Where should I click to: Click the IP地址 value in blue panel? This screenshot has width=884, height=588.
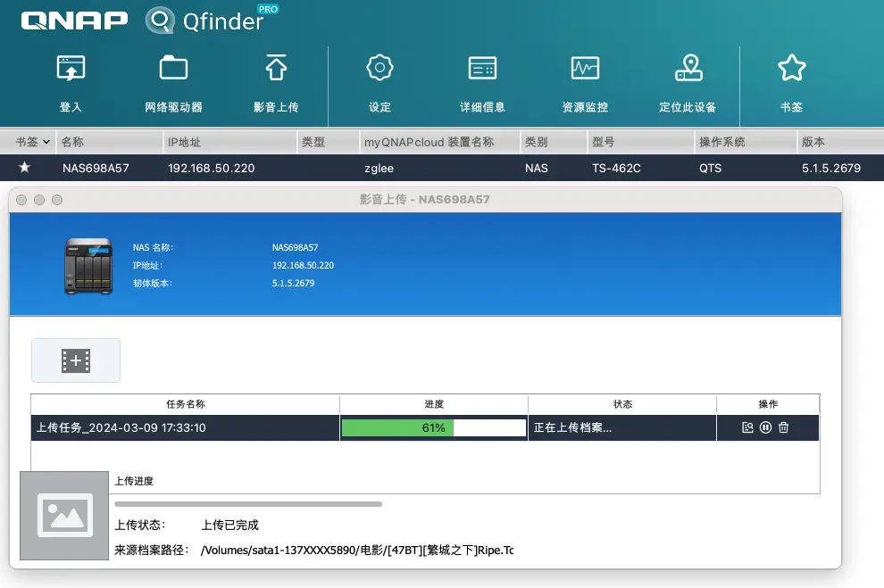(x=303, y=265)
